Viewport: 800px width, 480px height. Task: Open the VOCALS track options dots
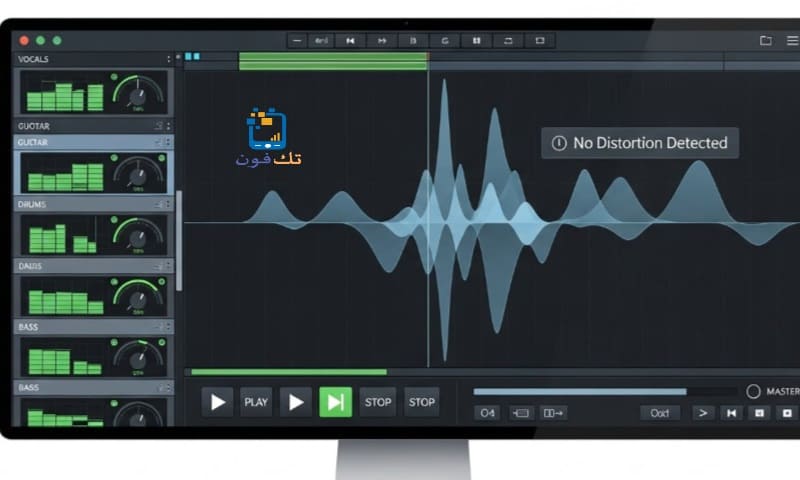coord(169,59)
